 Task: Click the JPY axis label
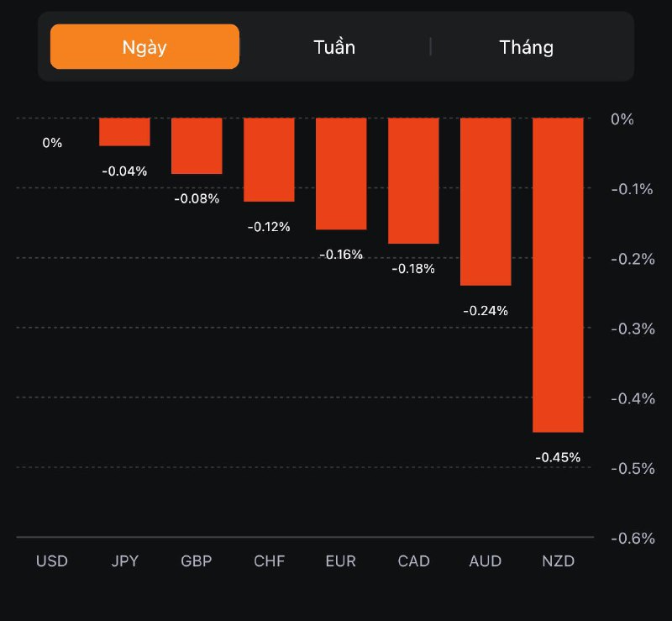coord(124,561)
